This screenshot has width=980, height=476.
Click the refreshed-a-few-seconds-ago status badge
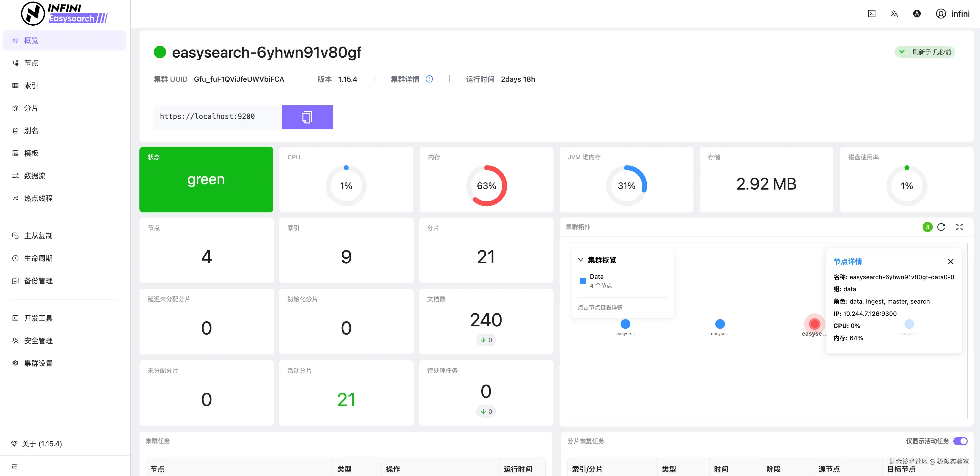point(925,52)
